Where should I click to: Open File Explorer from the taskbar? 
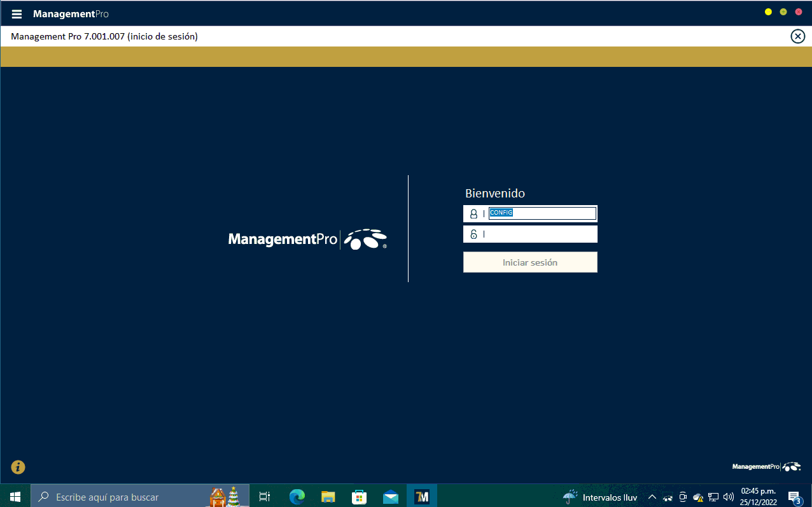(328, 496)
